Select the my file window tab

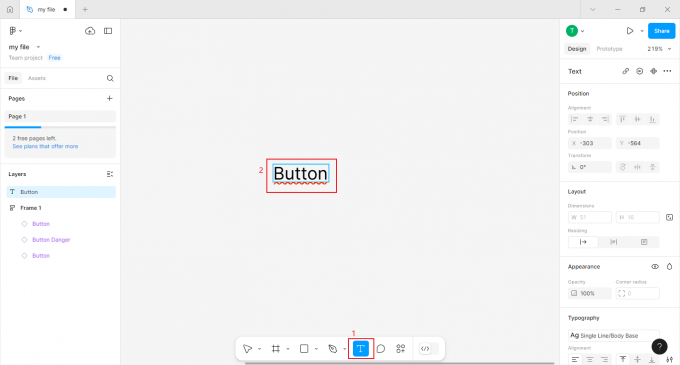click(47, 9)
